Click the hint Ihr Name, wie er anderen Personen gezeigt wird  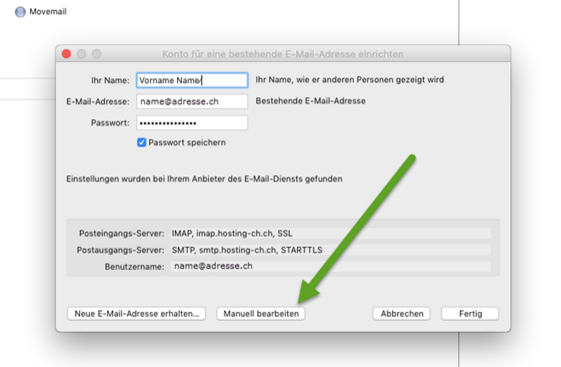350,79
